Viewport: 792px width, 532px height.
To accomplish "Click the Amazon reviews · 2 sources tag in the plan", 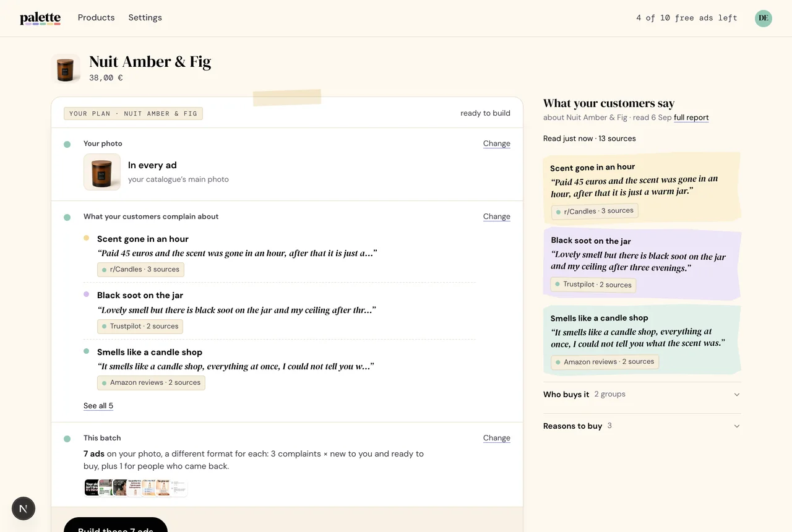I will click(151, 383).
